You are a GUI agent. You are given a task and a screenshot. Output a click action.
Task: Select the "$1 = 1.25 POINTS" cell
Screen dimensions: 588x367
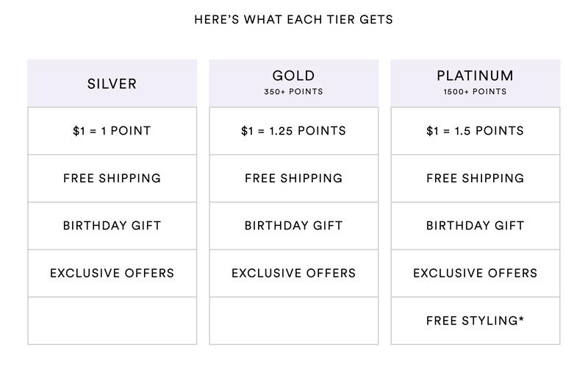(x=293, y=131)
